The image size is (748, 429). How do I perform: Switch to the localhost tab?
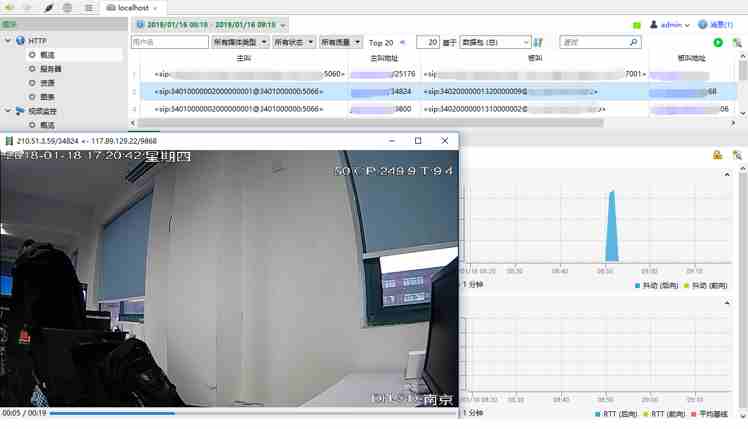133,8
